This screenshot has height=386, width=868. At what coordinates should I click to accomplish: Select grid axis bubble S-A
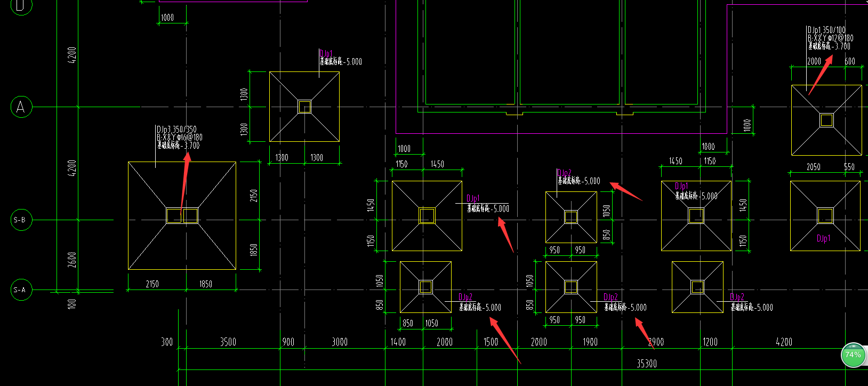[21, 290]
